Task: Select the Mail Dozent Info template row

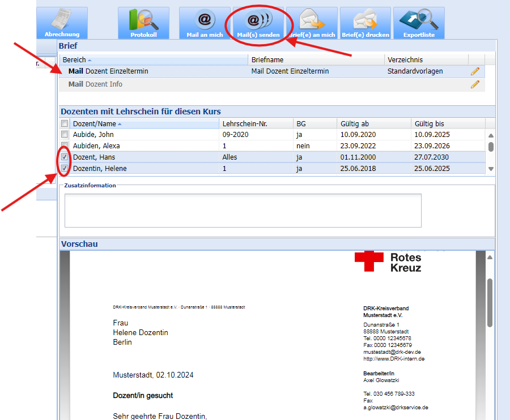Action: point(95,84)
